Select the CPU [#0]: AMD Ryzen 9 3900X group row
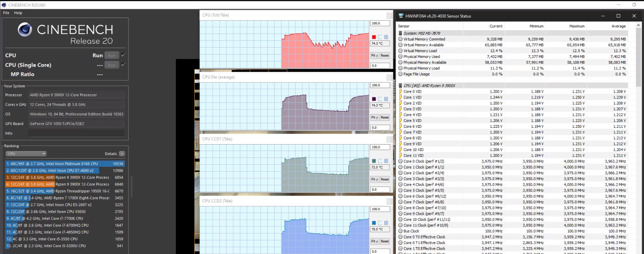This screenshot has width=644, height=254. tap(513, 86)
